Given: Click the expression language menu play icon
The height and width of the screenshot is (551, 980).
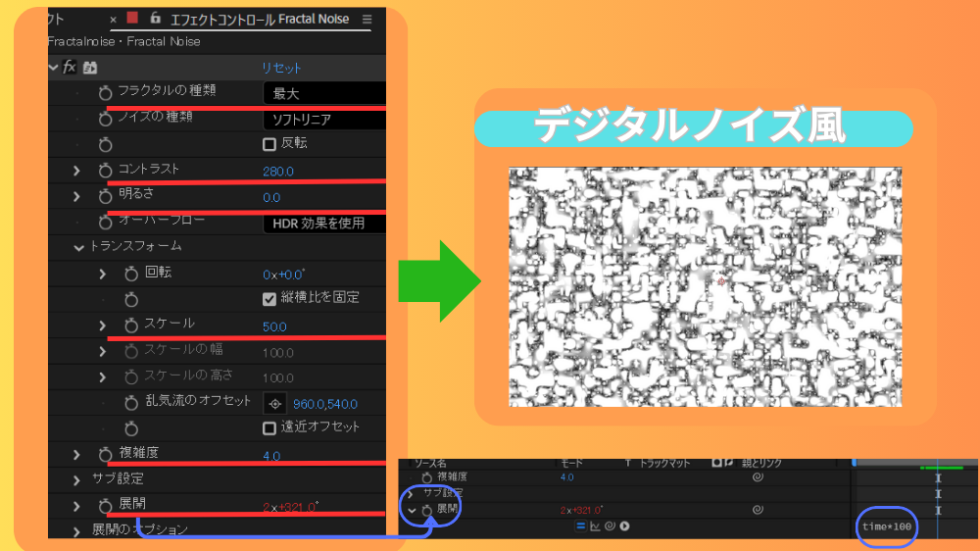Looking at the screenshot, I should click(x=624, y=526).
